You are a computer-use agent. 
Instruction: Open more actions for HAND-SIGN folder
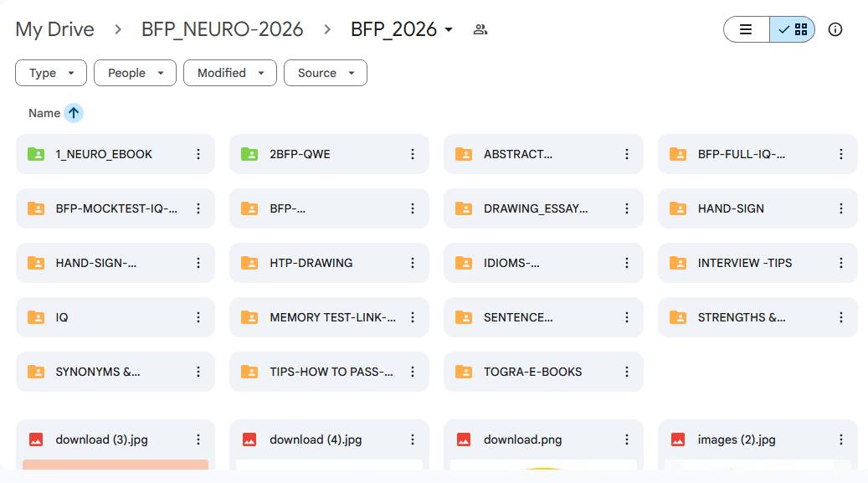841,208
